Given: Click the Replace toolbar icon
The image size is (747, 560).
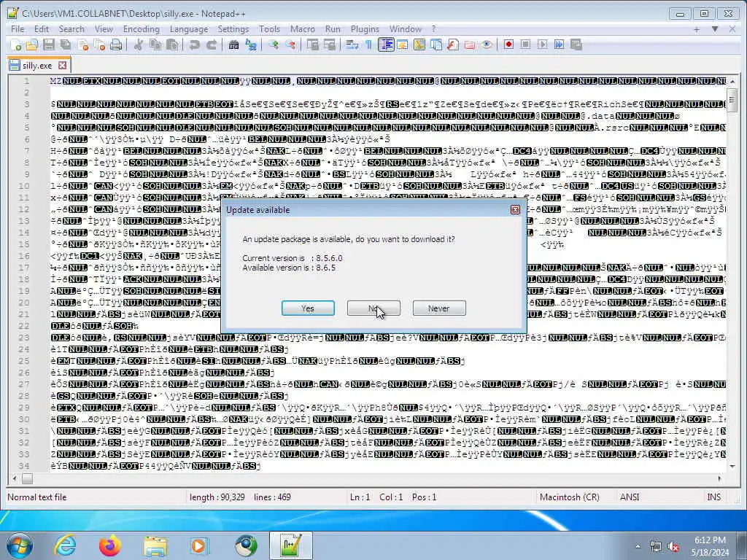Looking at the screenshot, I should [x=251, y=44].
